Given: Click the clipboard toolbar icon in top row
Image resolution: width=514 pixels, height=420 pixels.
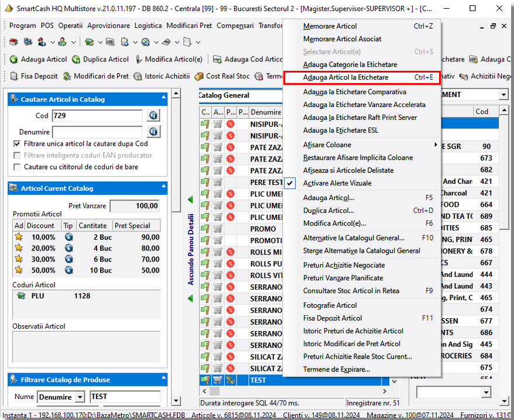Looking at the screenshot, I should (125, 42).
